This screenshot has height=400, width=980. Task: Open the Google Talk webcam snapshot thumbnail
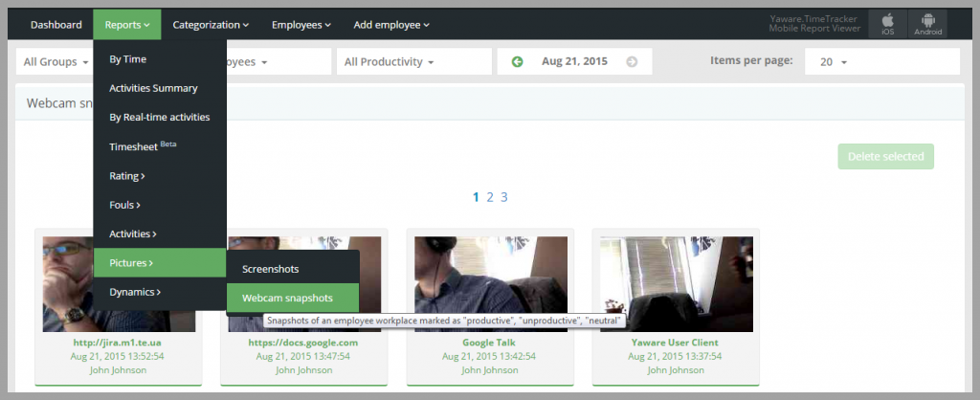tap(491, 284)
